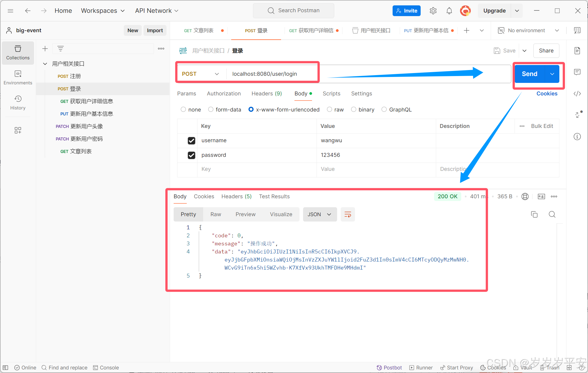Open the No environment selector

pos(529,30)
